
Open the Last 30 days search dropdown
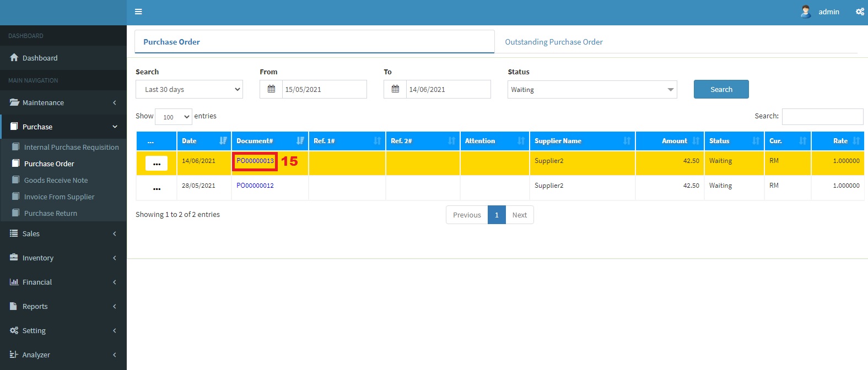click(189, 89)
